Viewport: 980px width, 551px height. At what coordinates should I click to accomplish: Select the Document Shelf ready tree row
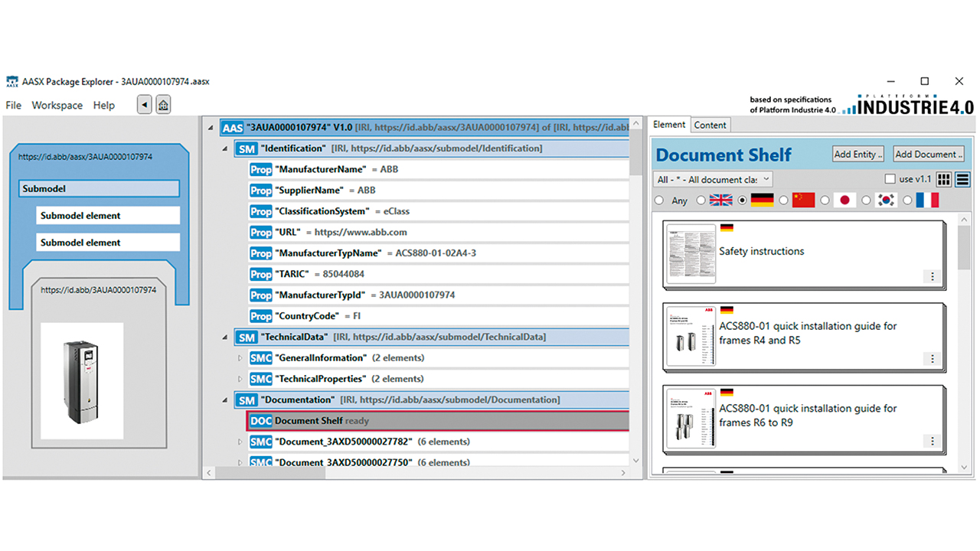439,421
